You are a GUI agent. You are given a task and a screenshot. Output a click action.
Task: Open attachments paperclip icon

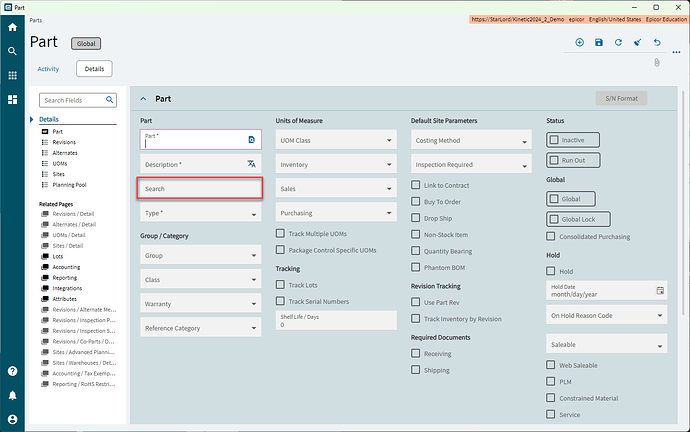(x=657, y=62)
